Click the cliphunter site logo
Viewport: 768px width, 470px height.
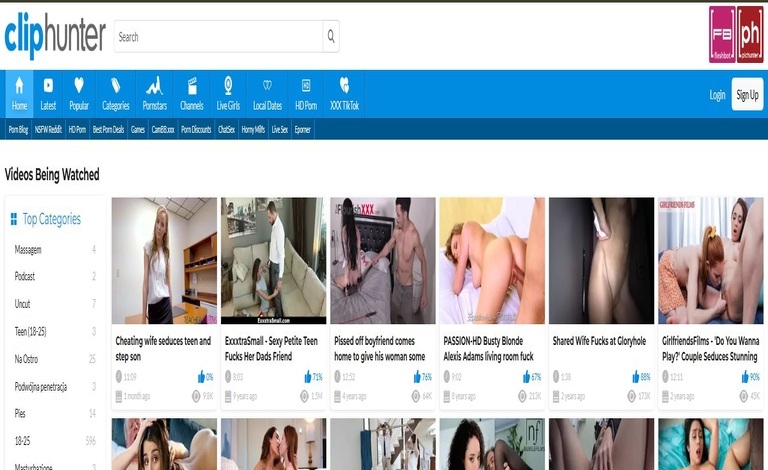click(x=55, y=36)
